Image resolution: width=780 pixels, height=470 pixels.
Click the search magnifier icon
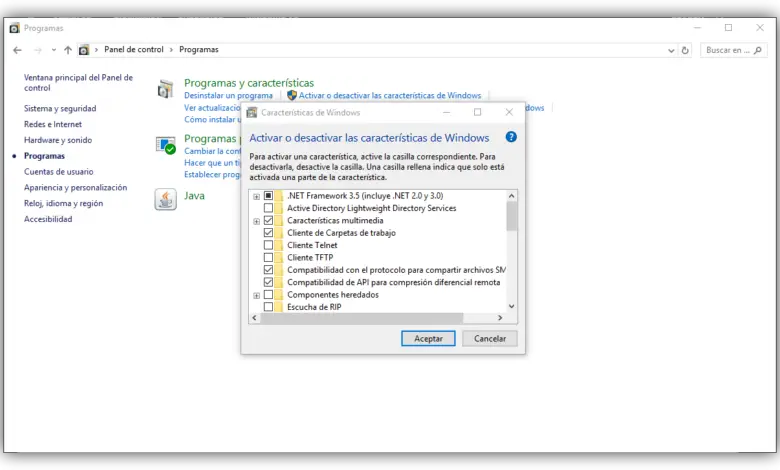click(x=758, y=50)
